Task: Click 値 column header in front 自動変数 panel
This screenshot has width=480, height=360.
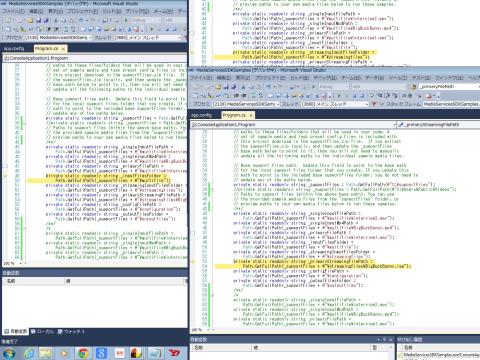Action: coord(312,348)
